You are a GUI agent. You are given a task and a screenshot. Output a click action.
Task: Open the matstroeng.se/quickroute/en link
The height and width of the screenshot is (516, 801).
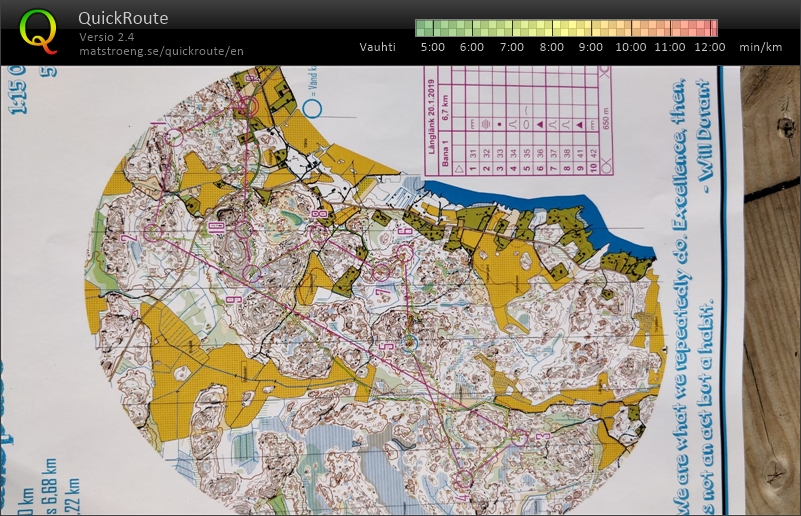click(161, 51)
